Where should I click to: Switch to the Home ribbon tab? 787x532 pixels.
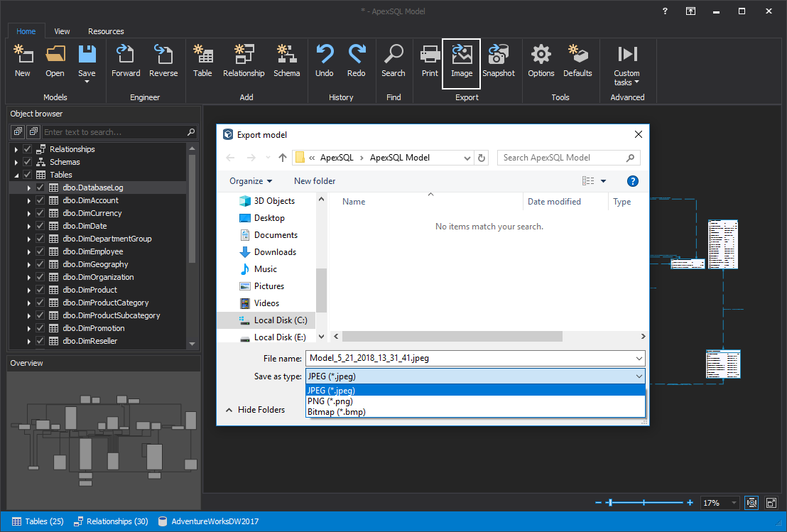coord(26,31)
